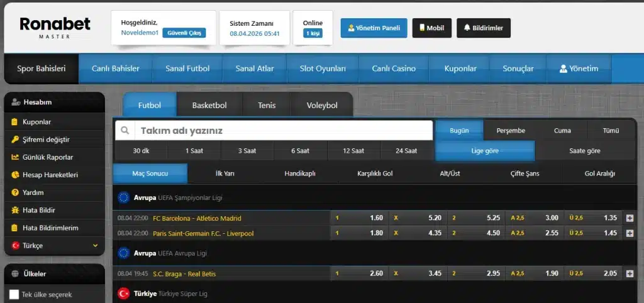The image size is (644, 303).
Task: Click the Takım adı yazınız search field
Action: coord(283,131)
